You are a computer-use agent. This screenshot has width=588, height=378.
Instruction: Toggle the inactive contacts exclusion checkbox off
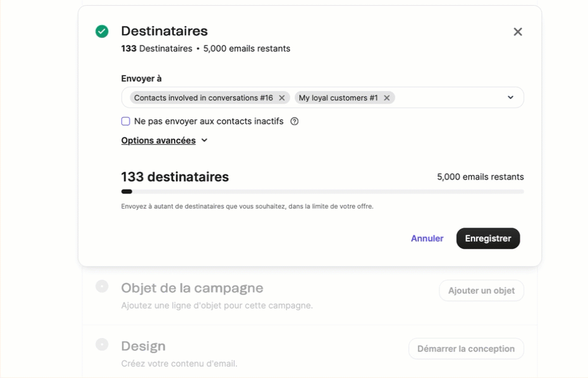(x=125, y=121)
